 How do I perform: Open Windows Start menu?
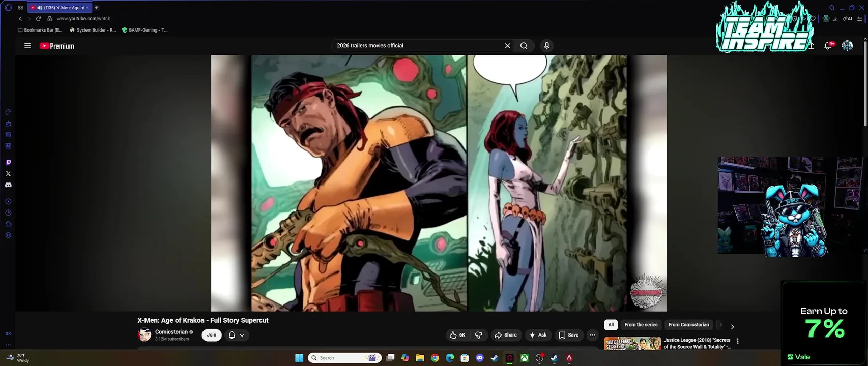pyautogui.click(x=299, y=358)
